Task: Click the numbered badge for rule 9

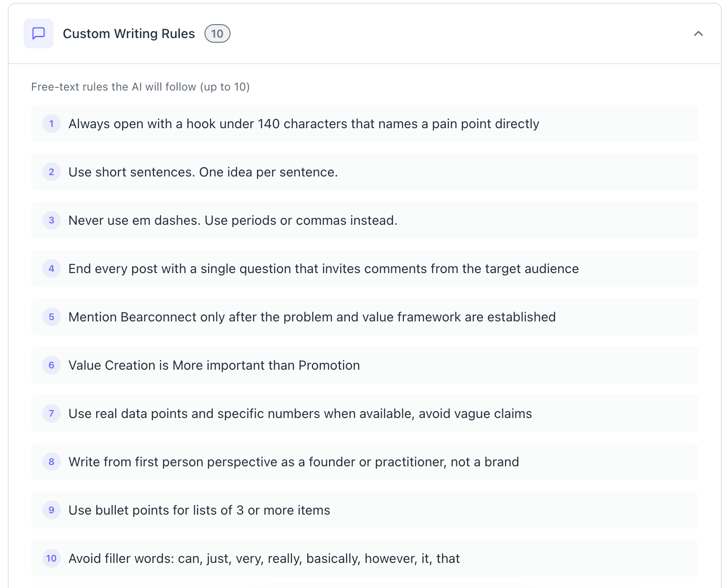Action: pyautogui.click(x=51, y=510)
